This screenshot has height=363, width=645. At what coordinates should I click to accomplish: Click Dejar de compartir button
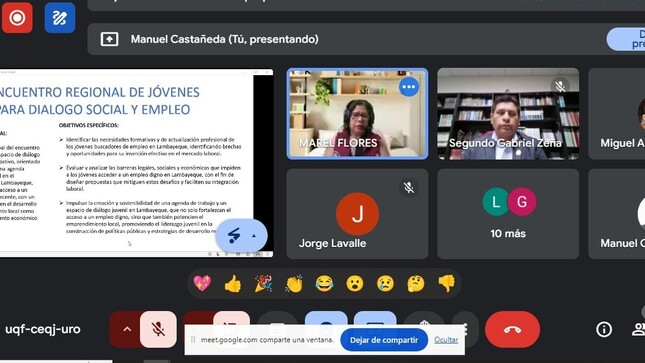[x=384, y=340]
